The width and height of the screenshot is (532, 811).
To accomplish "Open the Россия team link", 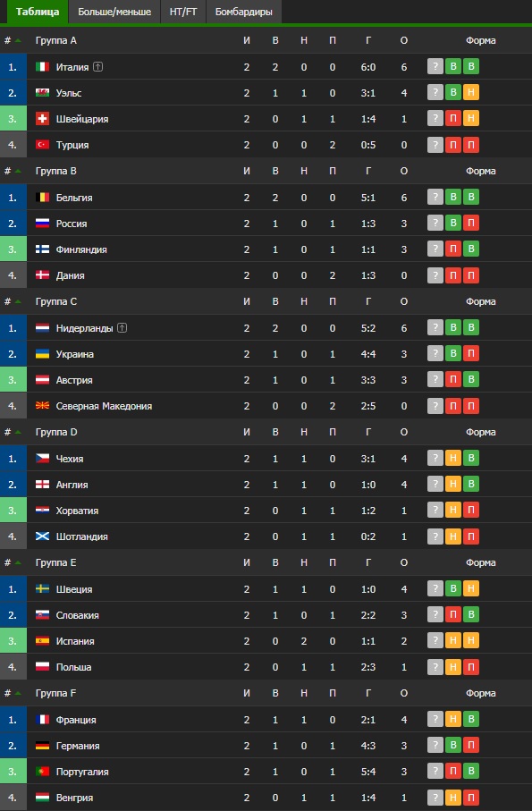I will 72,224.
